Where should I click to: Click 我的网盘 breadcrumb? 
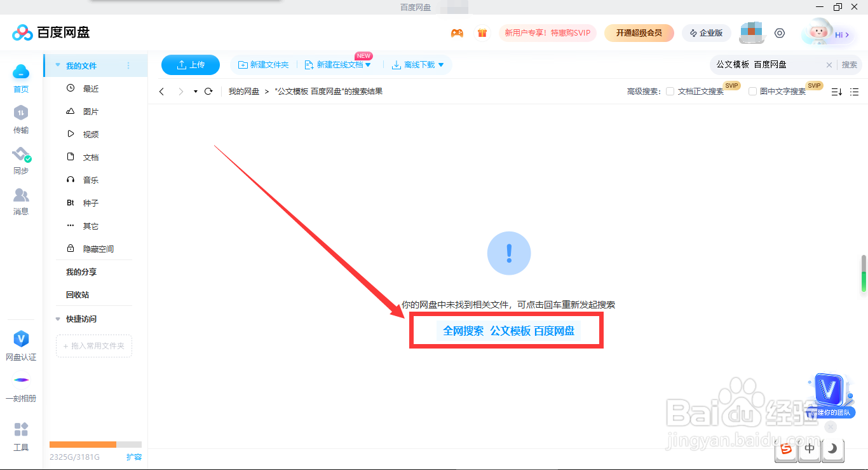[244, 92]
